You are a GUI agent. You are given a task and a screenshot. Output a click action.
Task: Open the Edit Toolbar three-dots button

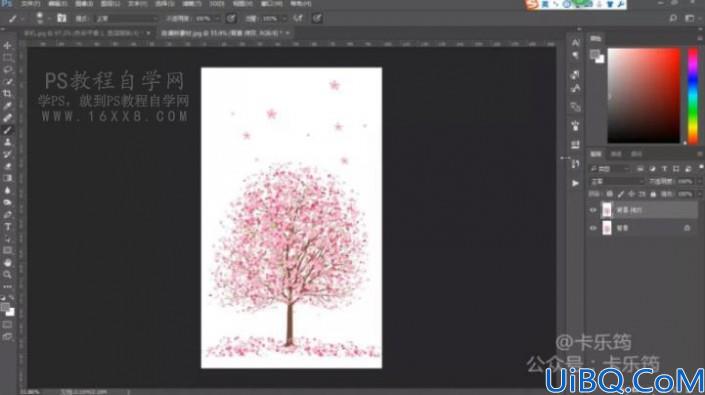coord(8,286)
